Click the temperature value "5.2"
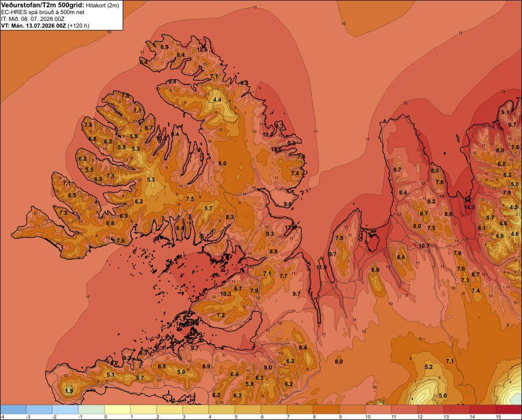 [x=429, y=367]
